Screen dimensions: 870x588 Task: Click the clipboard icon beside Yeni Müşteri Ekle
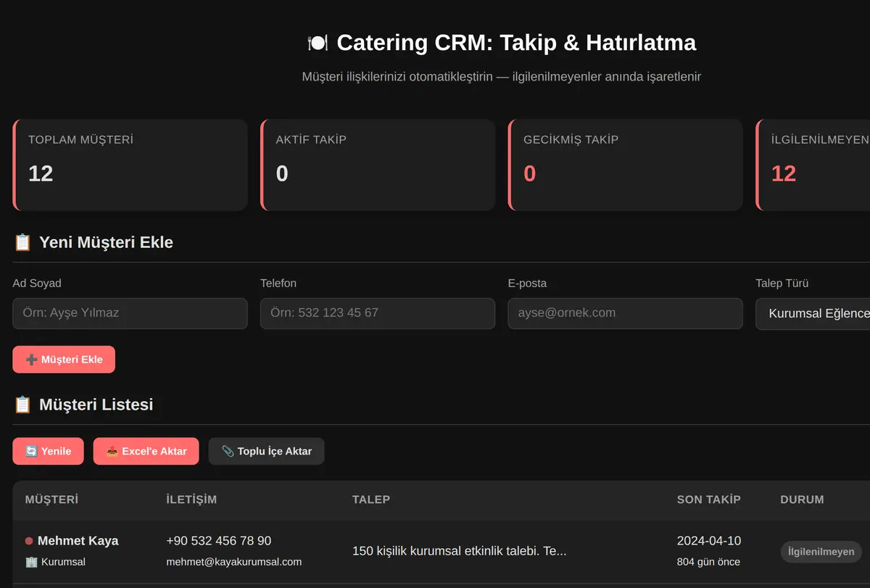click(x=22, y=242)
